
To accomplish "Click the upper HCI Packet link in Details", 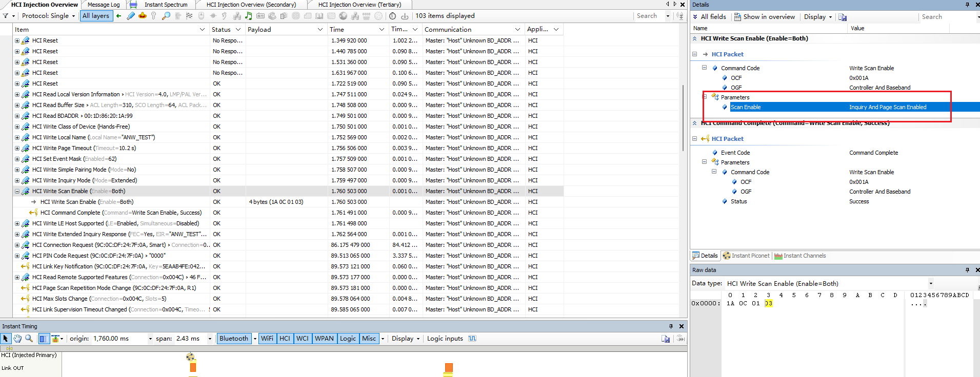I will (727, 54).
